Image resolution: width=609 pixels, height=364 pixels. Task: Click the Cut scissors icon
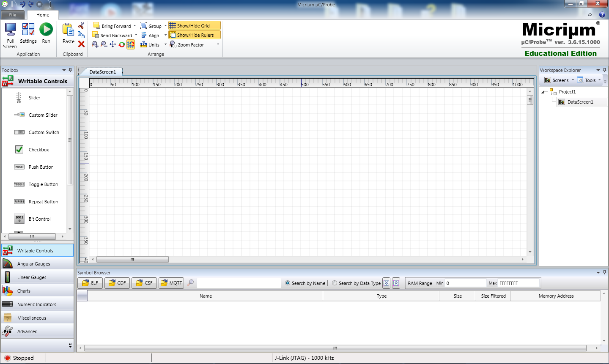[x=81, y=26]
